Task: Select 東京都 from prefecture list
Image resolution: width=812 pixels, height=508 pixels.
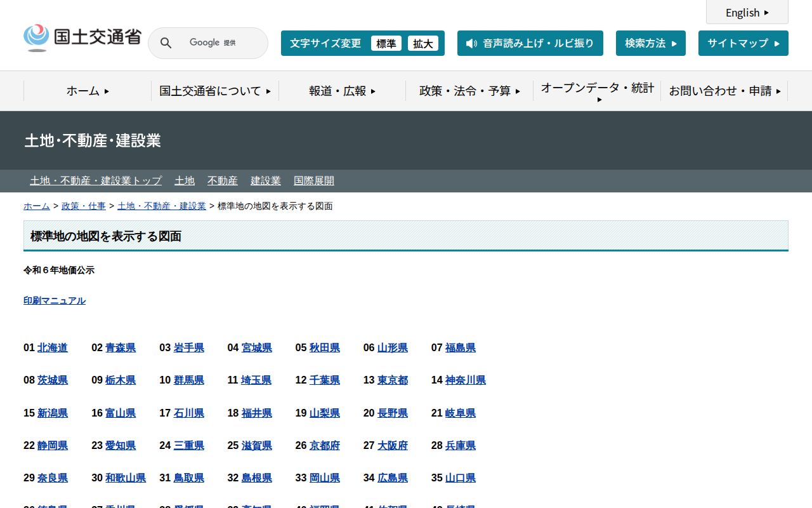Action: pos(393,380)
